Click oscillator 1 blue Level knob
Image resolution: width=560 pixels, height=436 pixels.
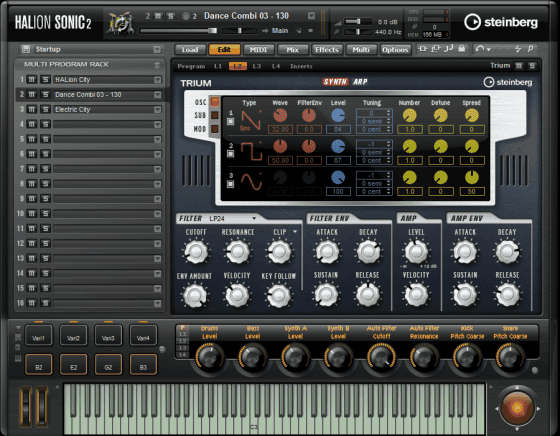point(338,116)
